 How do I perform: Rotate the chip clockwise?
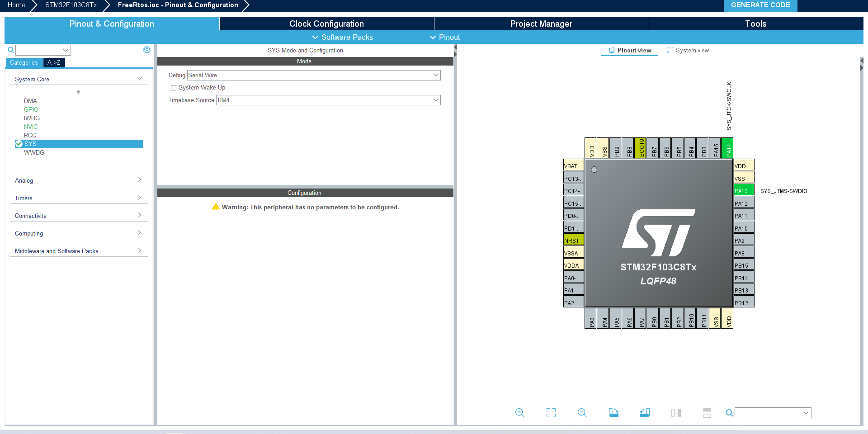point(613,413)
